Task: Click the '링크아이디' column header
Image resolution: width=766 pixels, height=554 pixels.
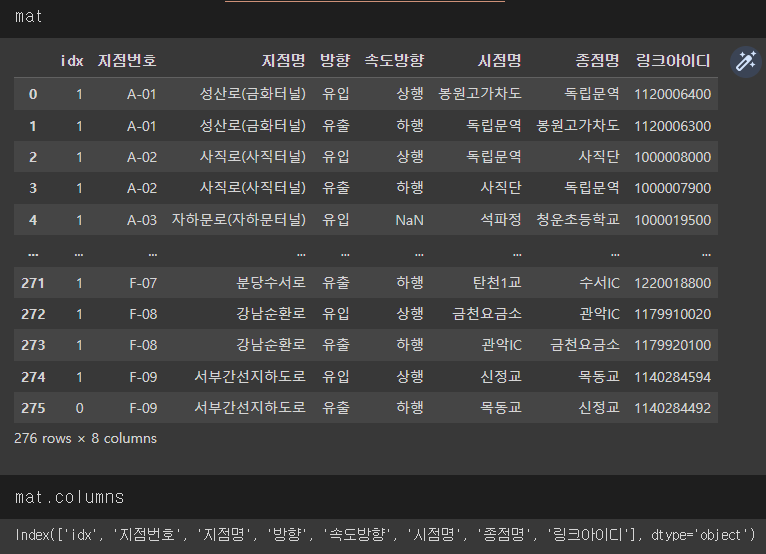Action: pos(673,61)
